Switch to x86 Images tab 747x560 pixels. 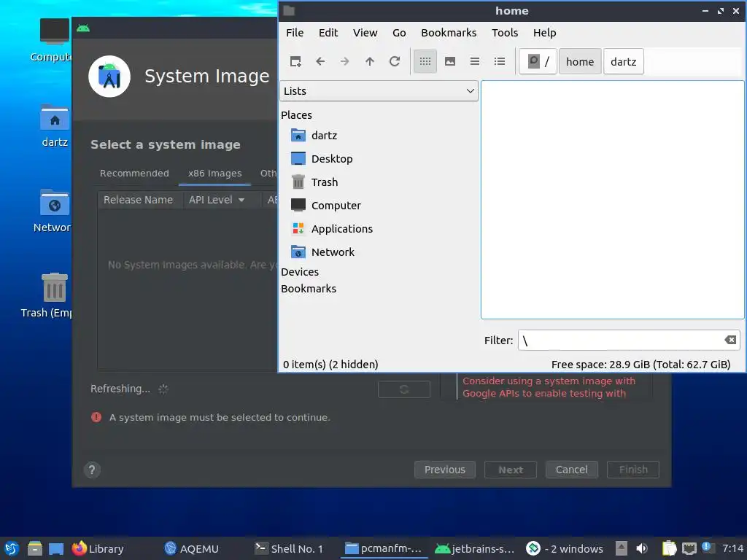pos(215,174)
